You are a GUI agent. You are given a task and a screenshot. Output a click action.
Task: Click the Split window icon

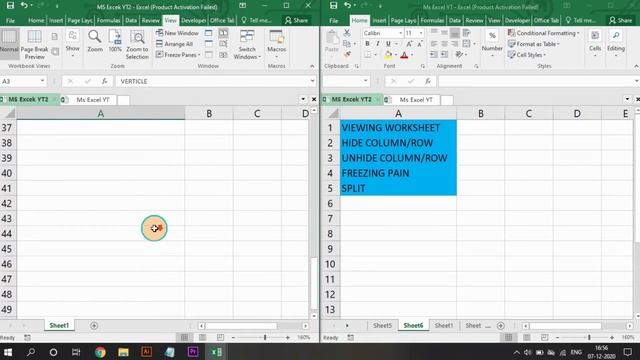point(209,33)
